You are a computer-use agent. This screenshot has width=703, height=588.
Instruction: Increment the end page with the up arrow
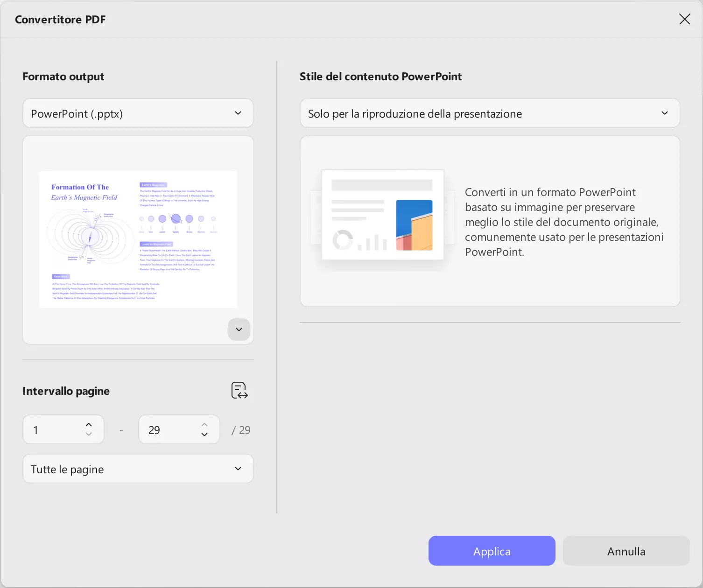point(204,424)
